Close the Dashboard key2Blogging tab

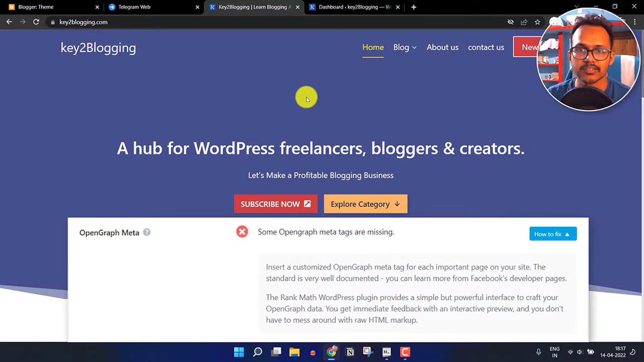click(398, 7)
